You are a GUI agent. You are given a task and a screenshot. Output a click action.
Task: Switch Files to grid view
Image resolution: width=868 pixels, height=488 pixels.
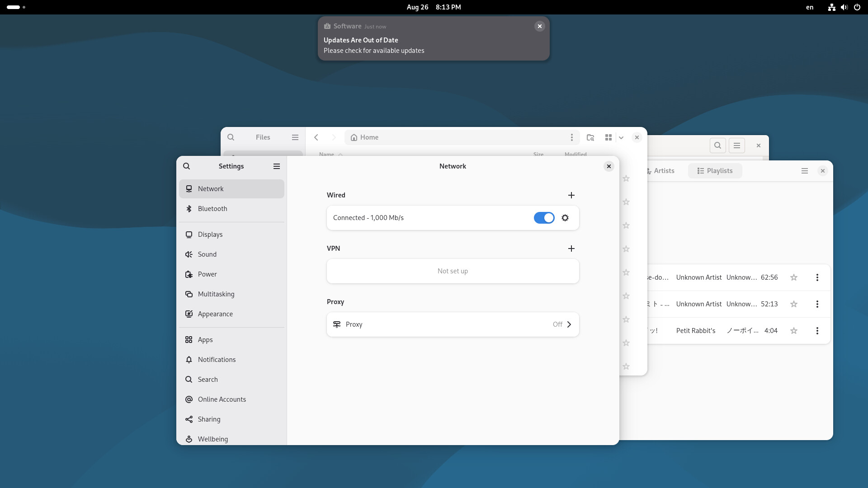click(609, 137)
